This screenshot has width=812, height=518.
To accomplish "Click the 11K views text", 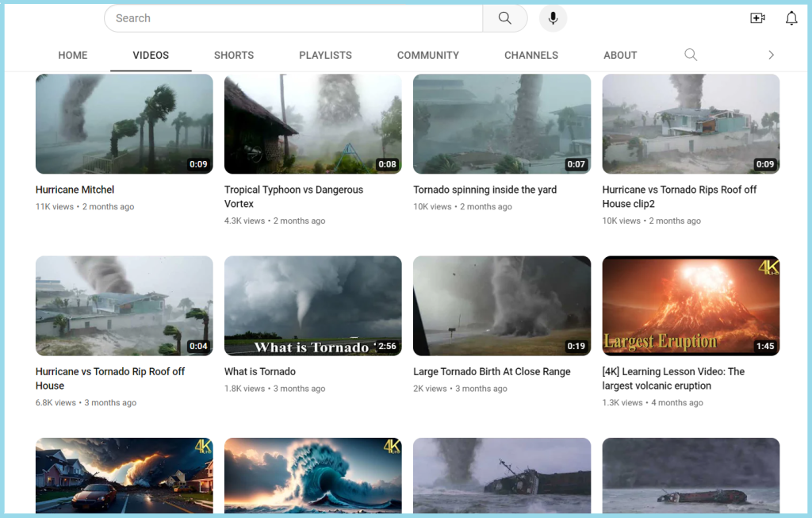I will [x=55, y=207].
